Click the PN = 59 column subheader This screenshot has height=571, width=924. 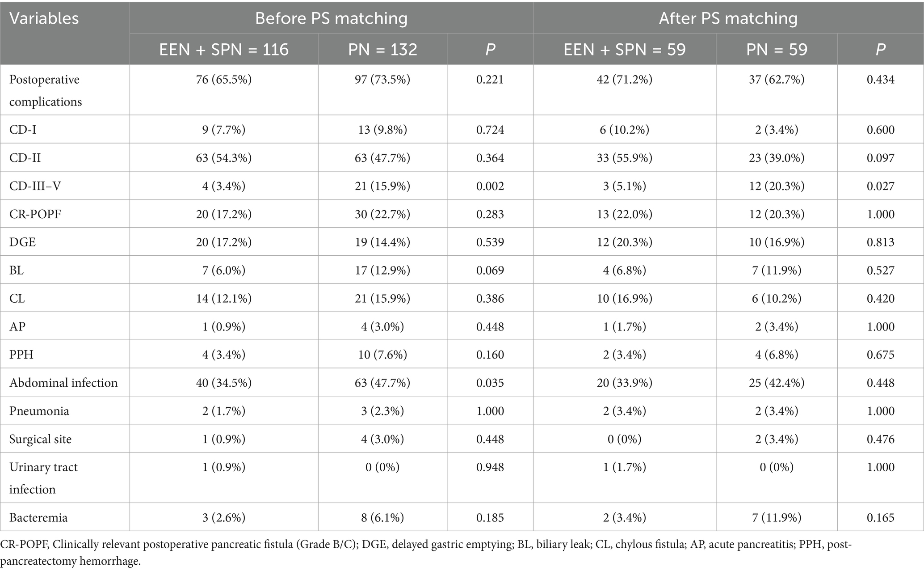[777, 49]
